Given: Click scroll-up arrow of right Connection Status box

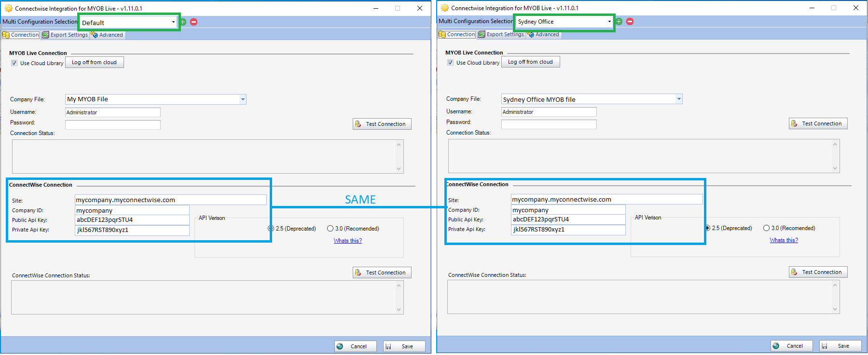Looking at the screenshot, I should [x=835, y=144].
